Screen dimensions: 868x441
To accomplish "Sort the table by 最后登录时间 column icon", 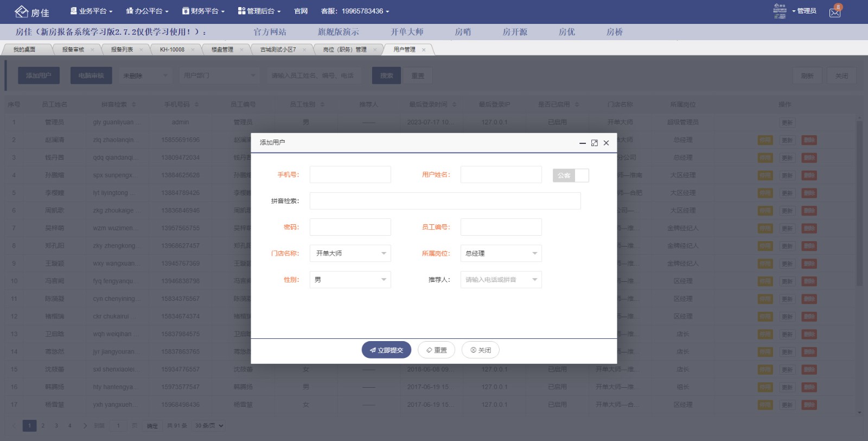I will tap(454, 104).
